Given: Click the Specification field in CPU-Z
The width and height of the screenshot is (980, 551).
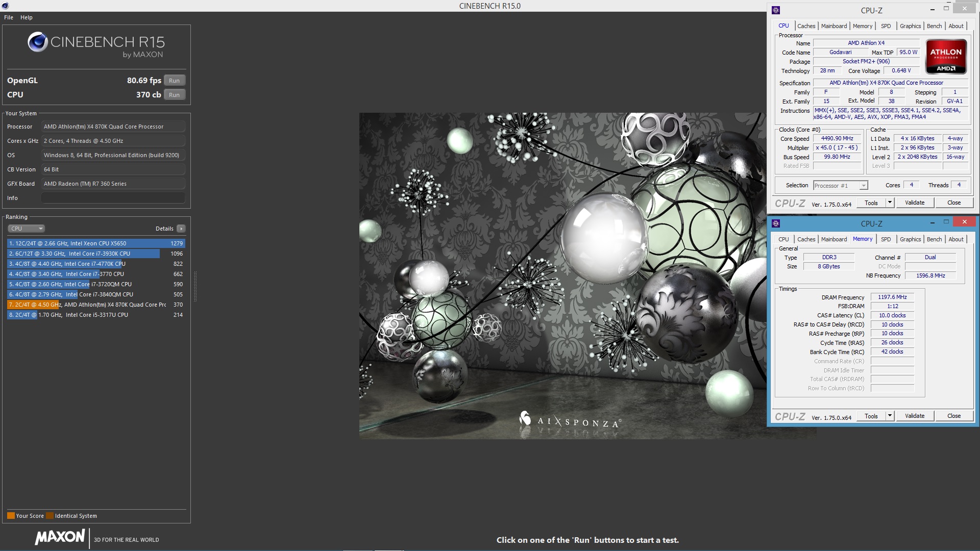Looking at the screenshot, I should (x=891, y=83).
